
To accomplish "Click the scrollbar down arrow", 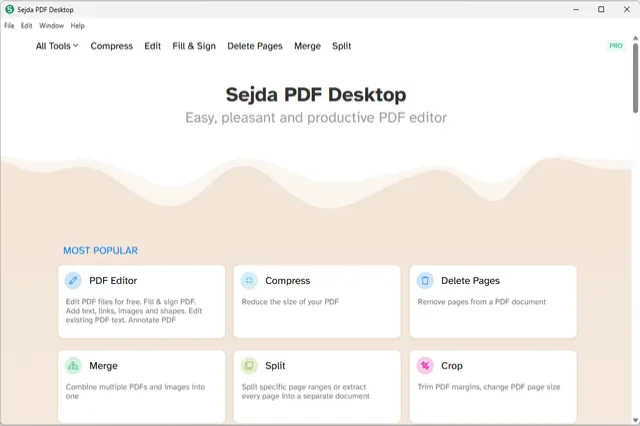I will click(x=636, y=420).
